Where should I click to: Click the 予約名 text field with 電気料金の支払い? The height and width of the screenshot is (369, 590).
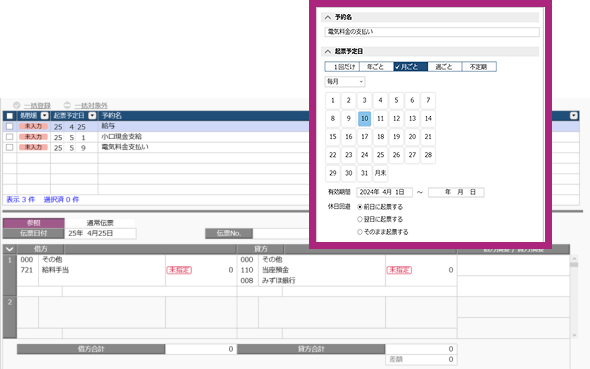(x=432, y=32)
